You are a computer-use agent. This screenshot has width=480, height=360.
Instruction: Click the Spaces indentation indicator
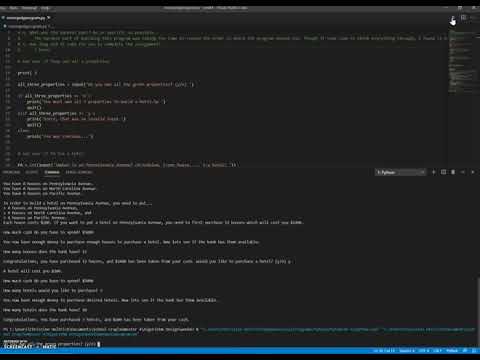tap(407, 351)
